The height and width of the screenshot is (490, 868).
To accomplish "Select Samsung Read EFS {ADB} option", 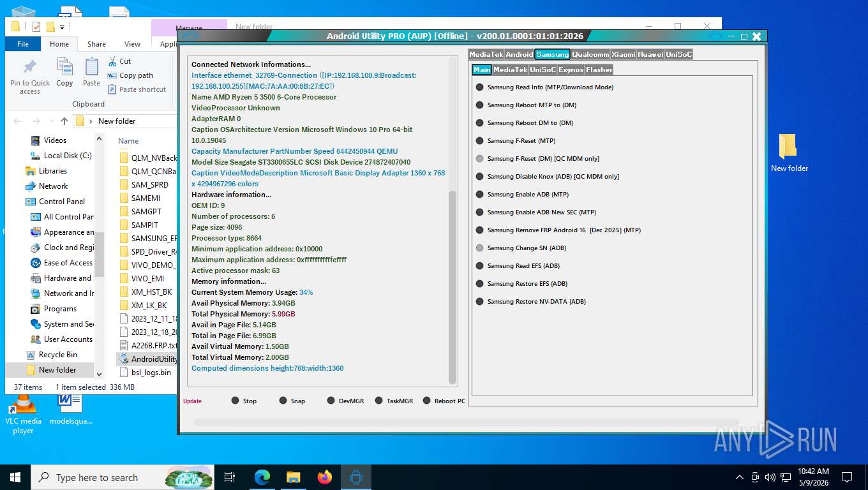I will (x=479, y=265).
